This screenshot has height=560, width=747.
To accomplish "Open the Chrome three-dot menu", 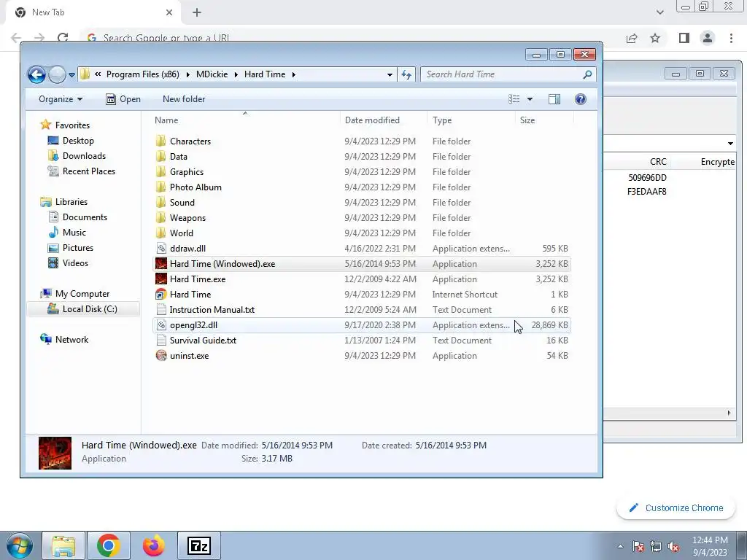I will pyautogui.click(x=731, y=38).
